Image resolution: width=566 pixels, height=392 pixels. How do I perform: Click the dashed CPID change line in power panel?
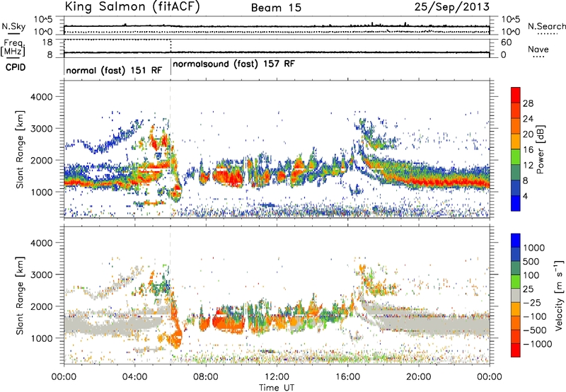click(171, 149)
